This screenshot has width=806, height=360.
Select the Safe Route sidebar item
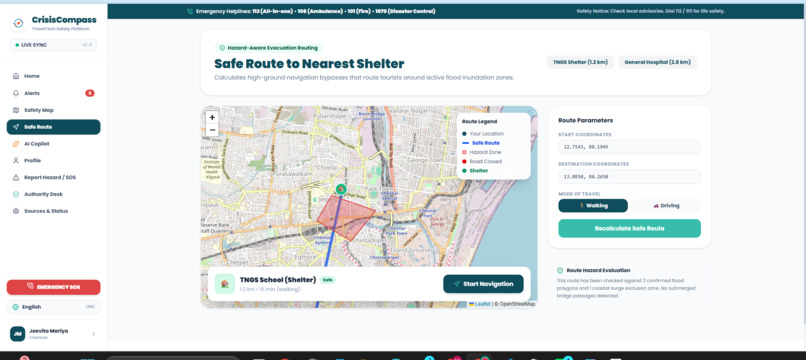pyautogui.click(x=53, y=127)
